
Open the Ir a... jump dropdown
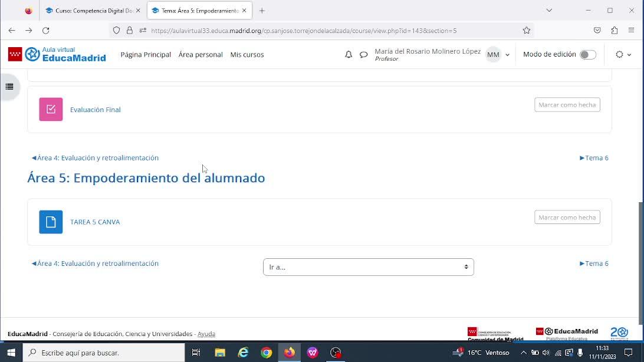369,267
